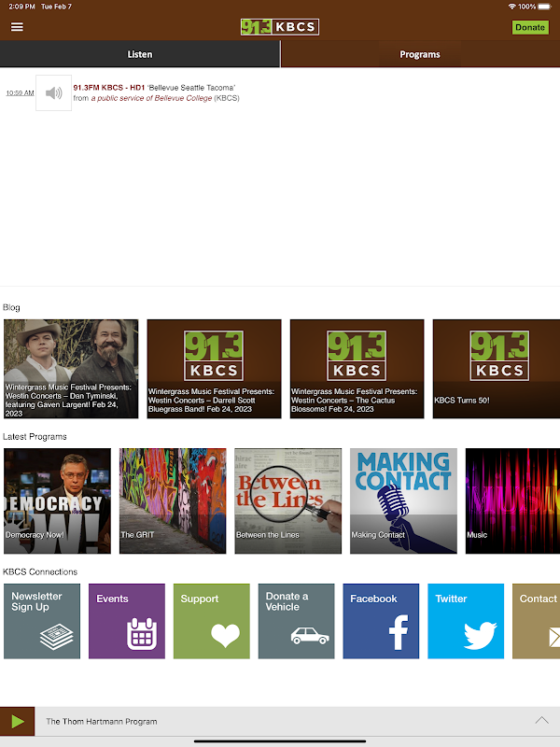Open the Twitter tile

[x=466, y=621]
